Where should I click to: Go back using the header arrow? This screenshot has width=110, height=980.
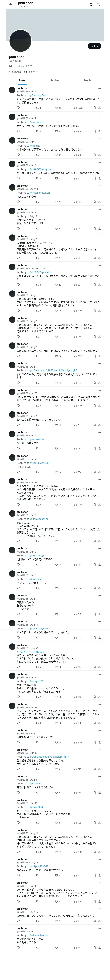click(11, 5)
